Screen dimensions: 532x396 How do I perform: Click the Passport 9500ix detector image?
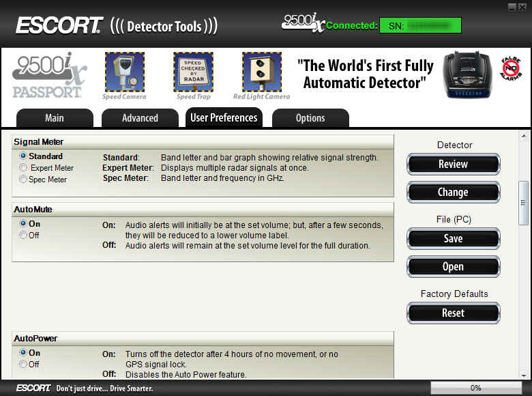(x=468, y=75)
